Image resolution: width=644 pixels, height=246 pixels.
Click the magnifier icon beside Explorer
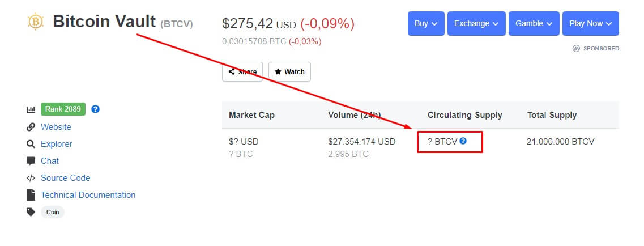(31, 144)
